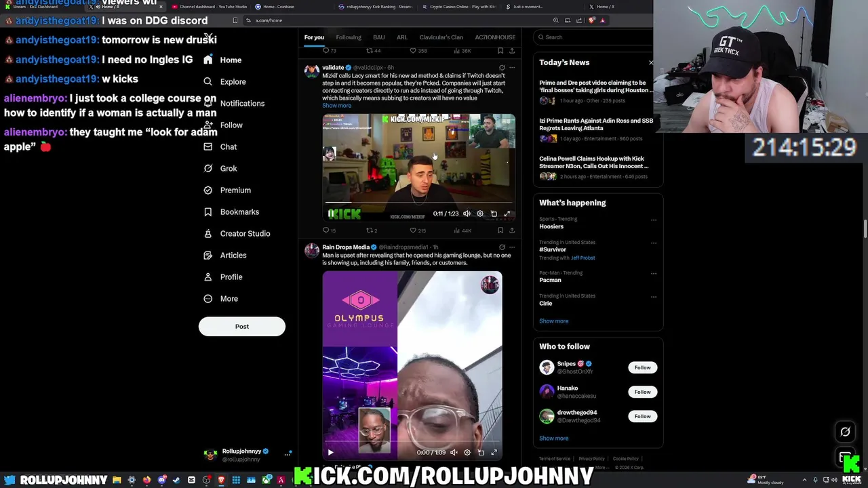868x488 pixels.
Task: Open more options for Pacman trend
Action: [654, 273]
